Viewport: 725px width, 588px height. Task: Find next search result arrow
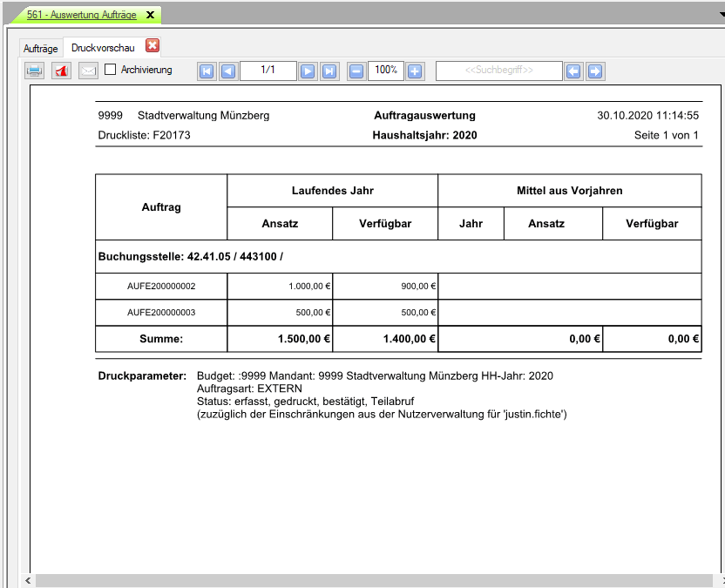click(x=594, y=71)
